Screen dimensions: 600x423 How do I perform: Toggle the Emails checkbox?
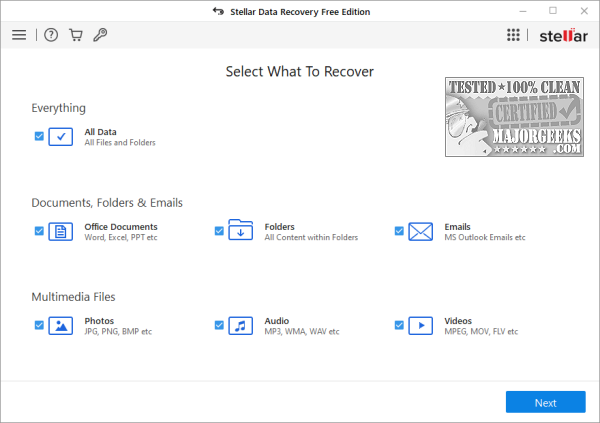(x=399, y=231)
